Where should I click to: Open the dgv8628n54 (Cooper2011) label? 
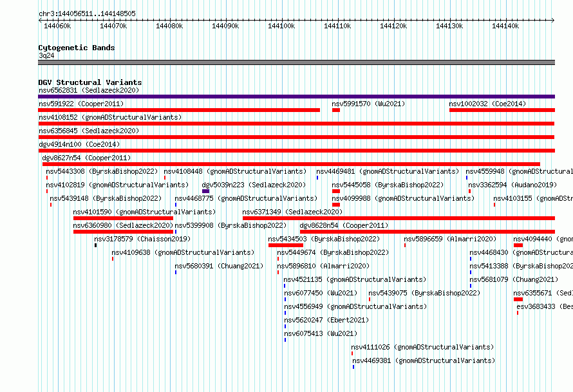pos(344,225)
